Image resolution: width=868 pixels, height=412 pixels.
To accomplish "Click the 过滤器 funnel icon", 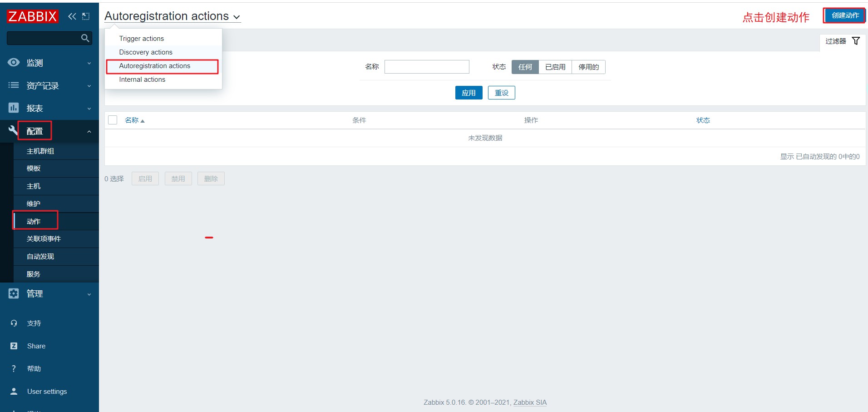I will 856,41.
